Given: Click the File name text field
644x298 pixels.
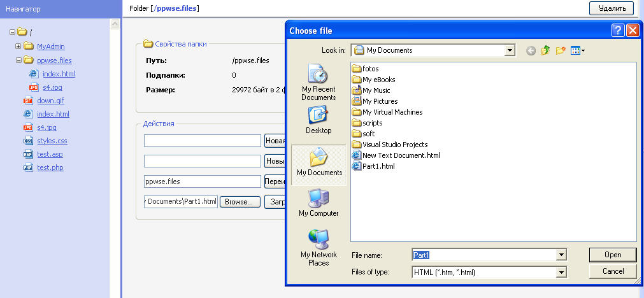Looking at the screenshot, I should [483, 255].
